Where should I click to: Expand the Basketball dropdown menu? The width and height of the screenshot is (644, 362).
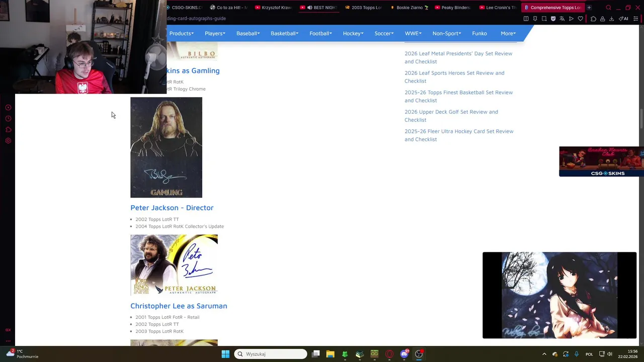tap(284, 33)
